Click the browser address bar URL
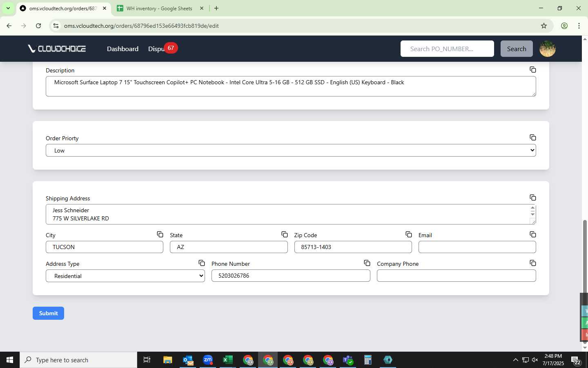Image resolution: width=588 pixels, height=368 pixels. (141, 26)
